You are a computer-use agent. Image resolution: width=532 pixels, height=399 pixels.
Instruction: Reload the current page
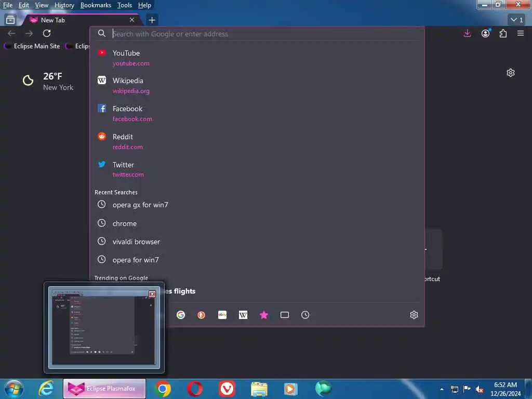[x=47, y=33]
